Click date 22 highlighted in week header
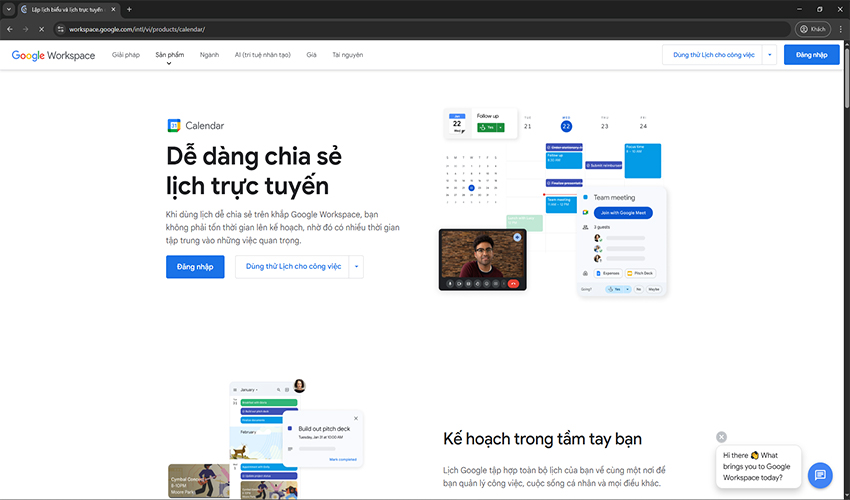850x500 pixels. tap(566, 126)
